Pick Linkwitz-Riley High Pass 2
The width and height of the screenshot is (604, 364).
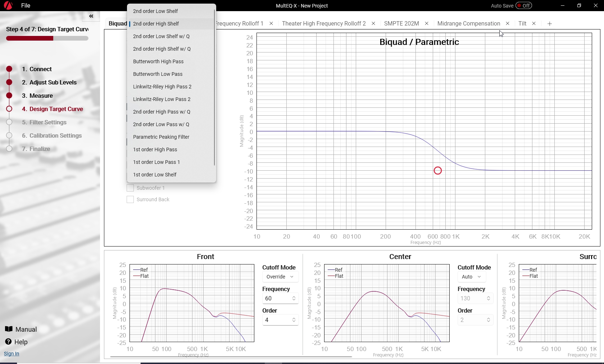click(171, 87)
